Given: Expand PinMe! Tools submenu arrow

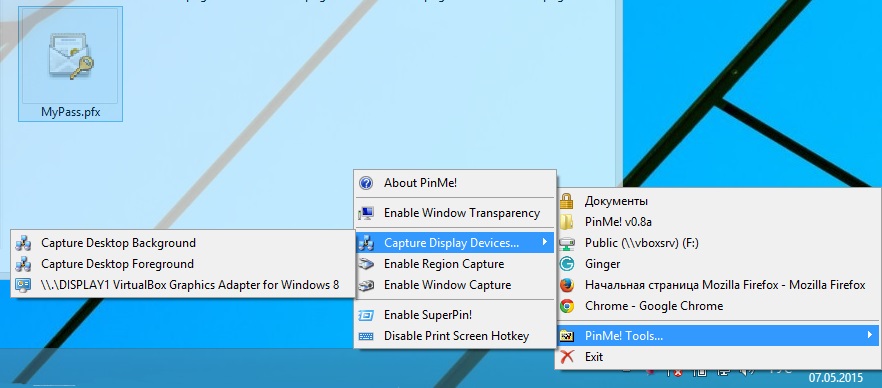Looking at the screenshot, I should (x=870, y=335).
